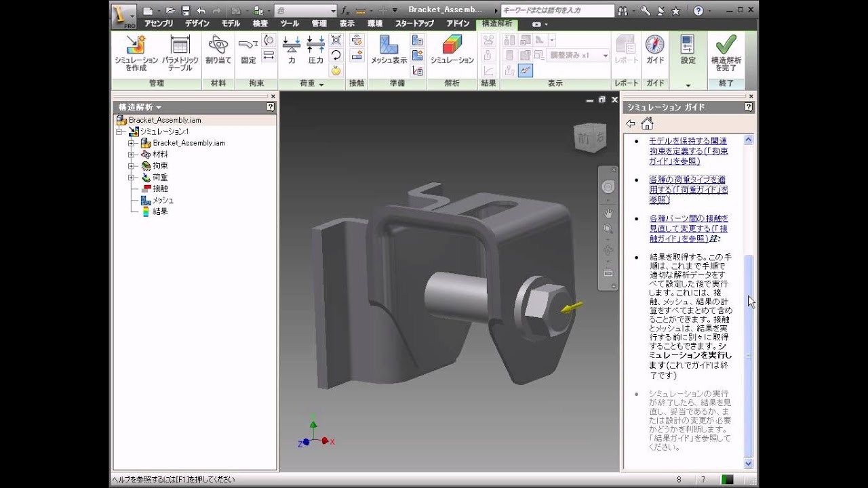Select the moment load circular arrow icon
This screenshot has height=488, width=868.
[x=336, y=56]
